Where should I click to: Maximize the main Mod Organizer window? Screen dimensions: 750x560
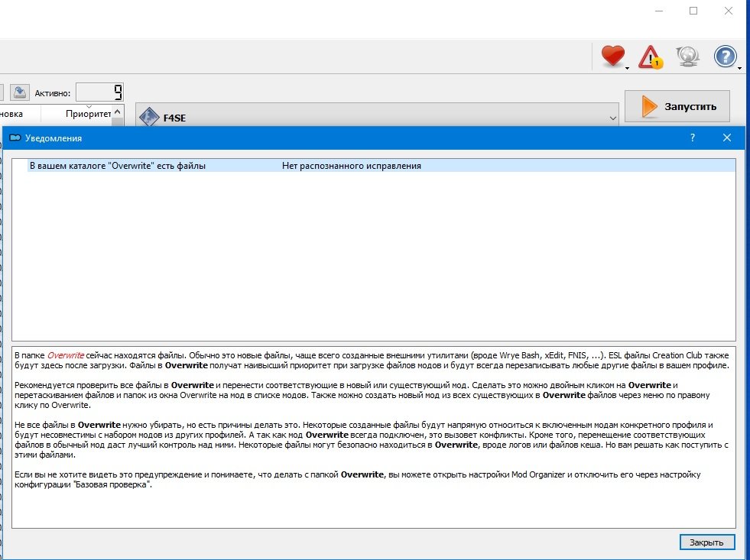tap(693, 11)
